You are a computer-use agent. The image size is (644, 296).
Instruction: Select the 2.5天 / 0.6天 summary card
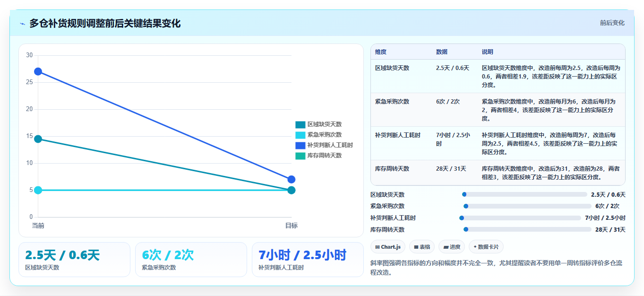[74, 260]
